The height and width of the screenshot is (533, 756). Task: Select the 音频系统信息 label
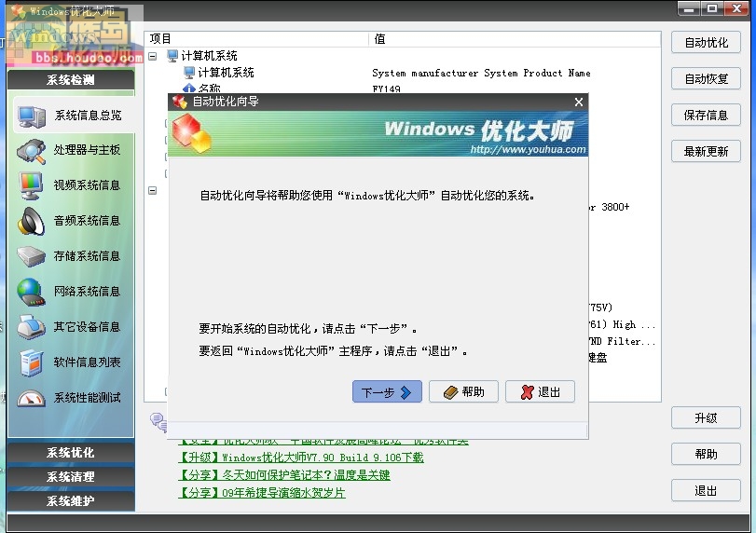88,221
